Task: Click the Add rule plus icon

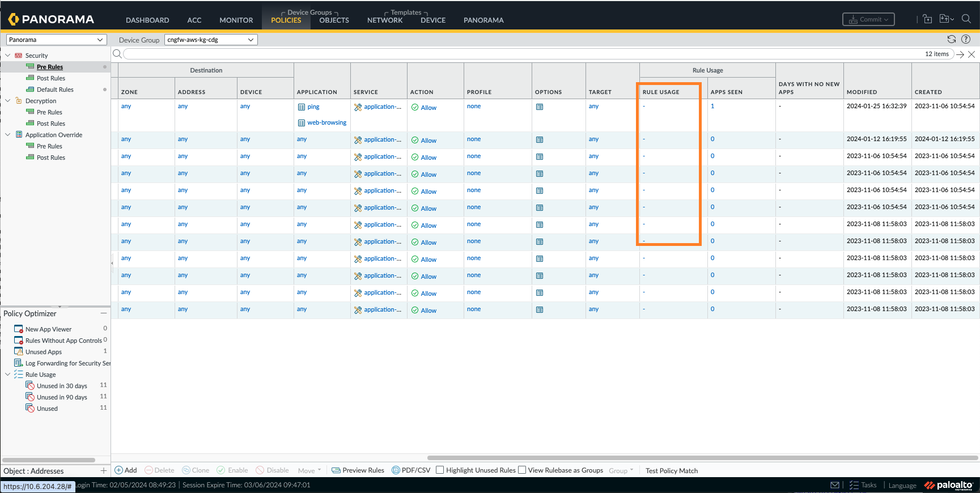Action: tap(119, 470)
